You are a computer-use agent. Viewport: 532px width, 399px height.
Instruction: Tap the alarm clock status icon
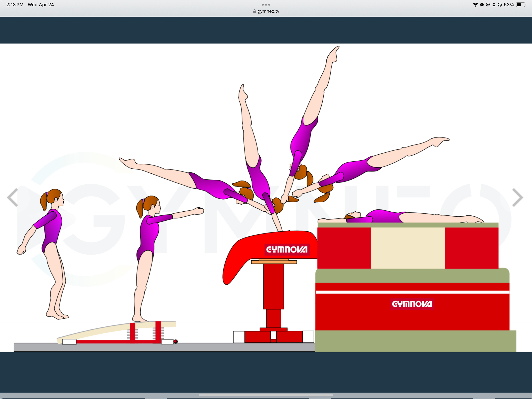(x=482, y=4)
